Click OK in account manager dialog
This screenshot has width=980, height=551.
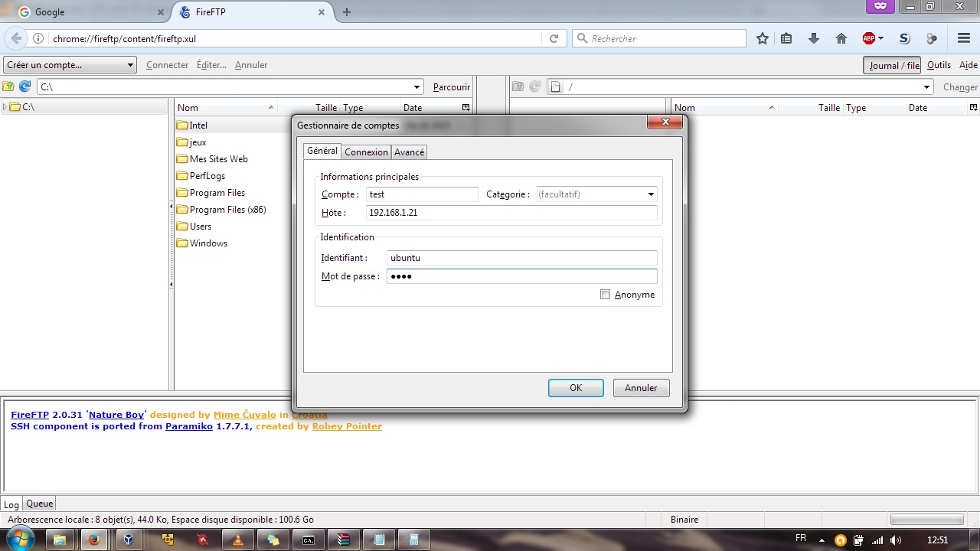[576, 388]
